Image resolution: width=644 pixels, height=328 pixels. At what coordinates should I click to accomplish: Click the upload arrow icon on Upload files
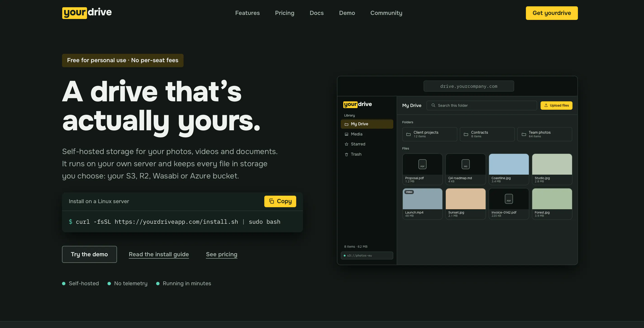coord(546,105)
